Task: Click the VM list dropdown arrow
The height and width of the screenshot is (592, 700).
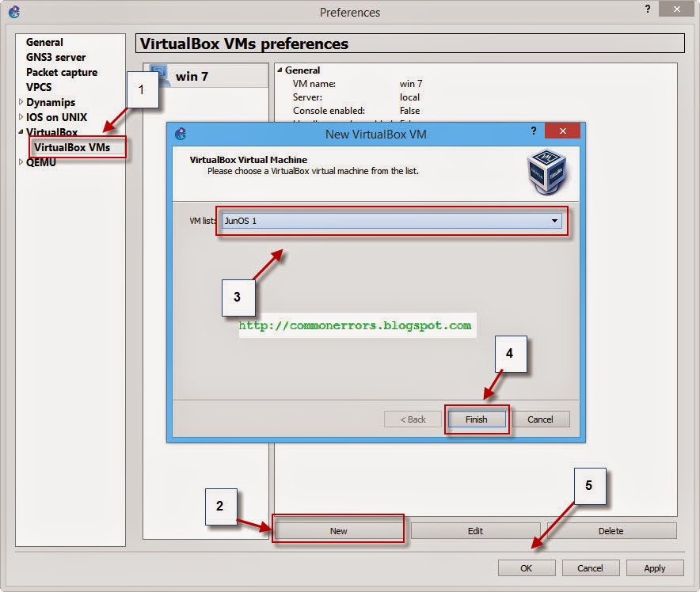Action: click(554, 221)
